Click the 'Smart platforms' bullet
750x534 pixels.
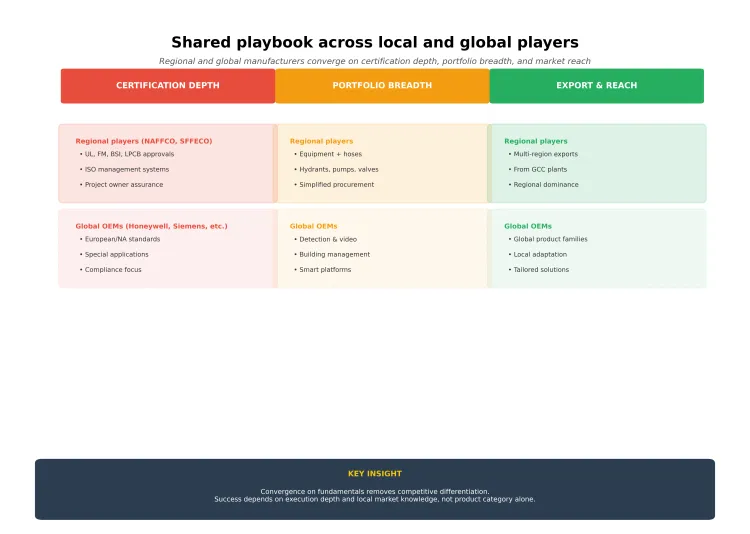click(324, 270)
